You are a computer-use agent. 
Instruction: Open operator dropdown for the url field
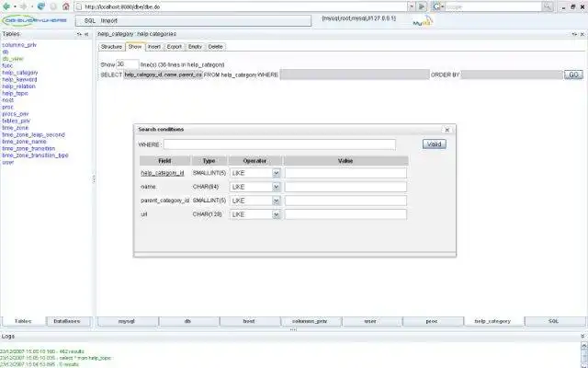click(x=276, y=214)
